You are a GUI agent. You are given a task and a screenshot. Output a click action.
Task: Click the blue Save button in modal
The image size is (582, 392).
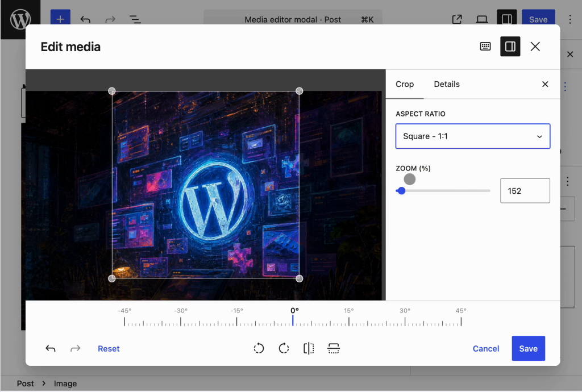click(x=528, y=348)
